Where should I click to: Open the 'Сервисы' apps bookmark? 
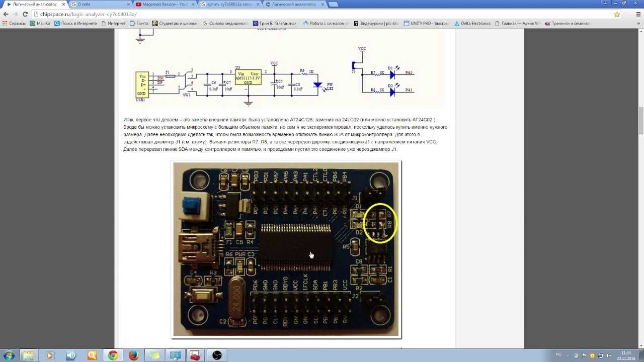click(14, 23)
